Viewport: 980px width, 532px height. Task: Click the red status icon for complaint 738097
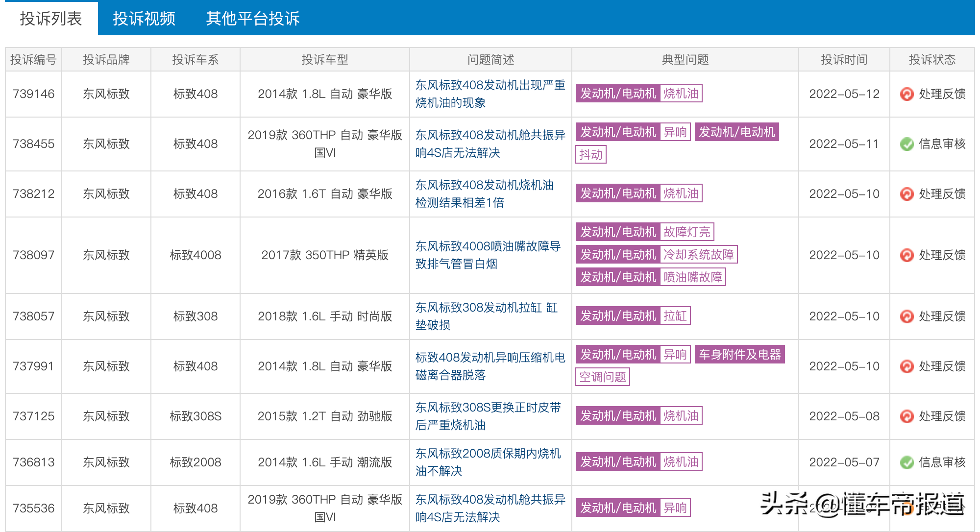click(907, 255)
